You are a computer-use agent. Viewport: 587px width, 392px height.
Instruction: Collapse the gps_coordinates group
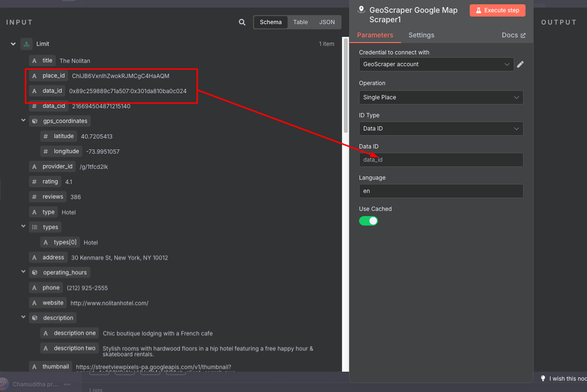pyautogui.click(x=23, y=121)
